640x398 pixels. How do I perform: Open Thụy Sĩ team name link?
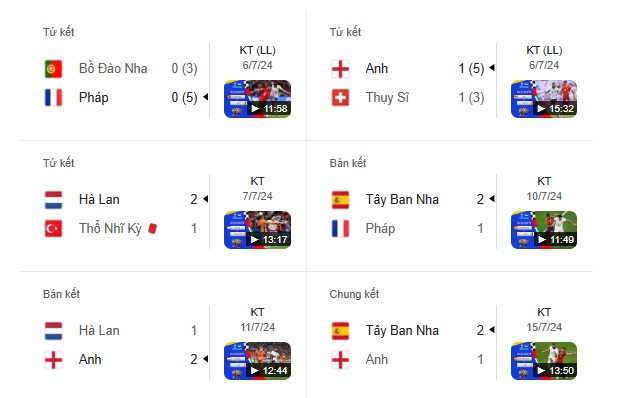point(387,98)
